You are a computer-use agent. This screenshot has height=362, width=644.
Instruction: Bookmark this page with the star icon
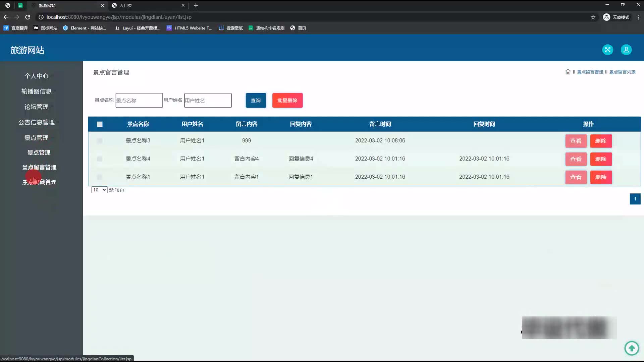[x=593, y=17]
